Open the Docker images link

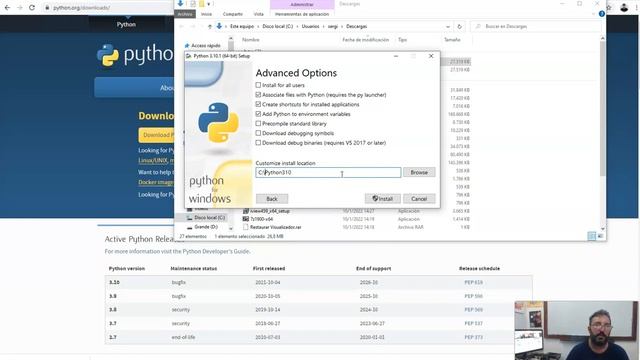click(156, 182)
